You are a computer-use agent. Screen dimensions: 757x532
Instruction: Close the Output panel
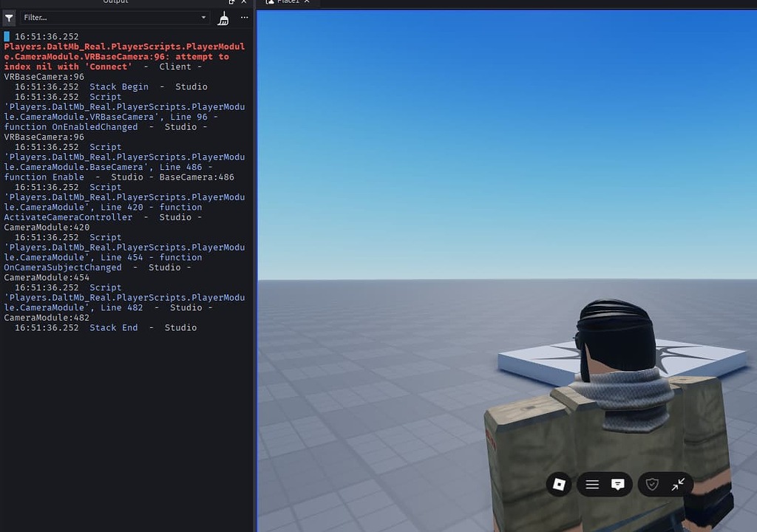[244, 2]
